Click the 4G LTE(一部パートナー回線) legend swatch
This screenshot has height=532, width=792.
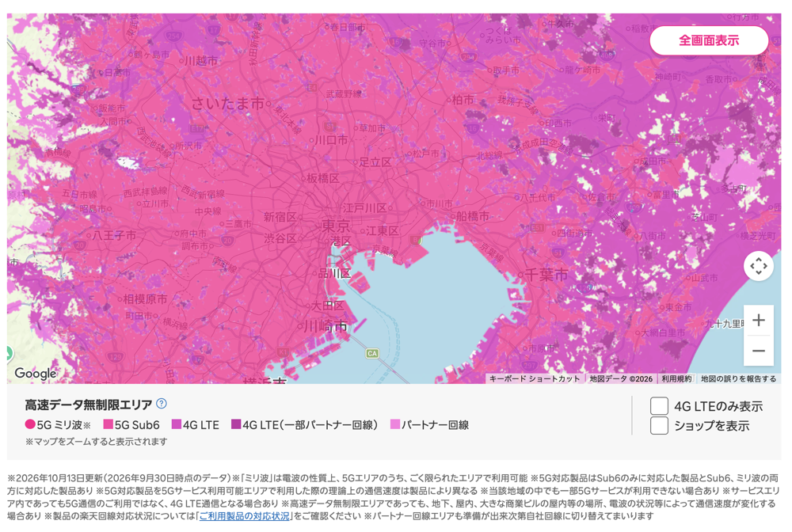pyautogui.click(x=236, y=424)
